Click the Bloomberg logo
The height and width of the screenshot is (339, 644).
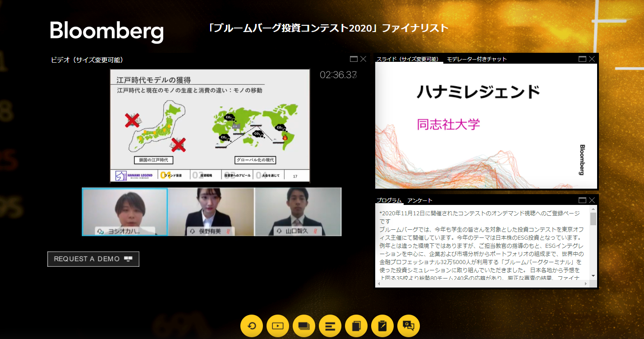click(106, 31)
